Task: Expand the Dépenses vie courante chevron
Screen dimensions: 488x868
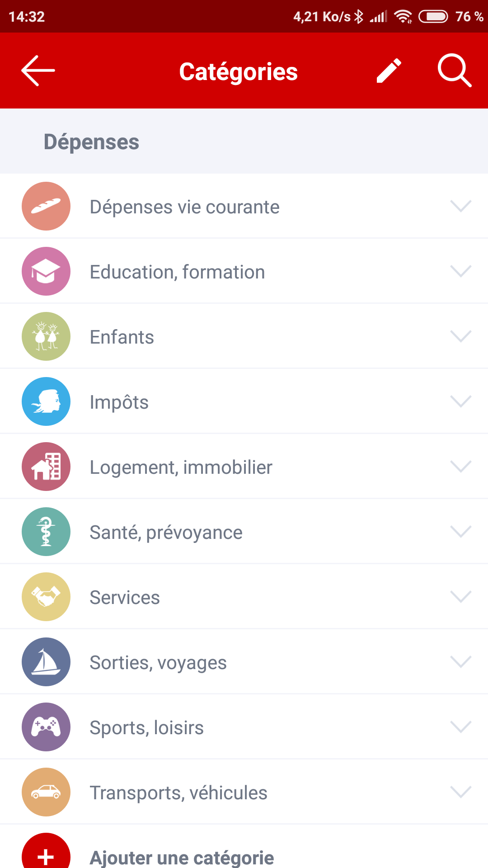Action: pos(461,206)
